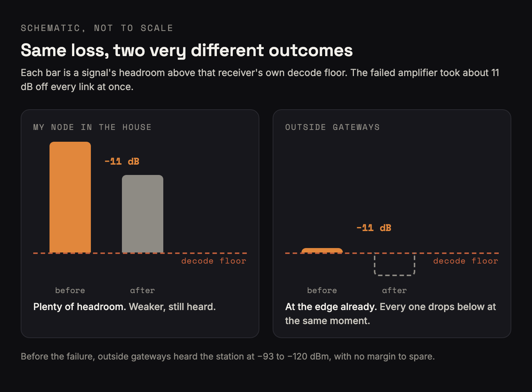Click the SCHEMATIC, NOT TO SCALE caption
532x392 pixels.
(x=97, y=28)
